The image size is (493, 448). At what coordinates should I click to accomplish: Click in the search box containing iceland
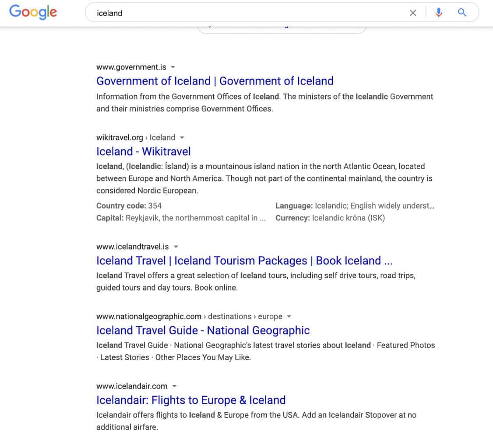(x=248, y=13)
